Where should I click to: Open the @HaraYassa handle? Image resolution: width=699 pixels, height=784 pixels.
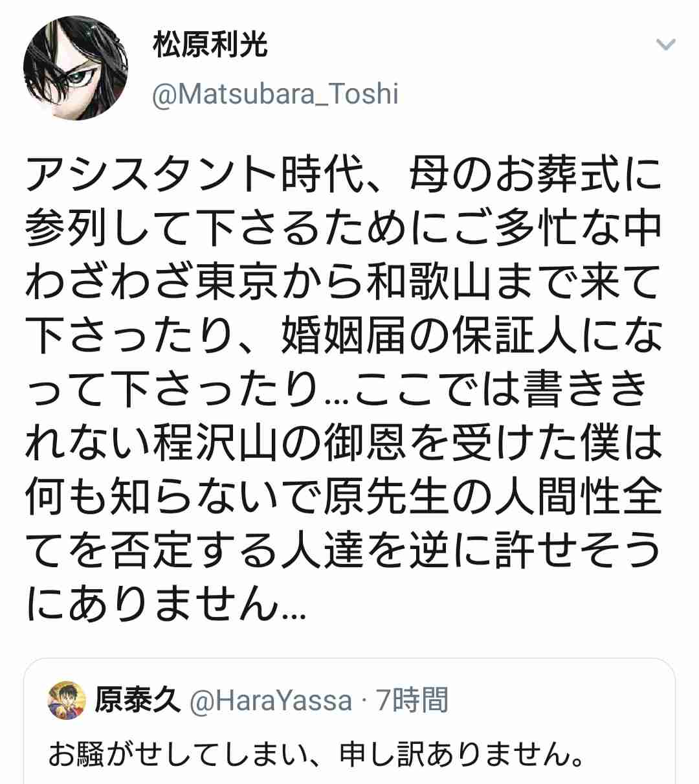(x=269, y=700)
